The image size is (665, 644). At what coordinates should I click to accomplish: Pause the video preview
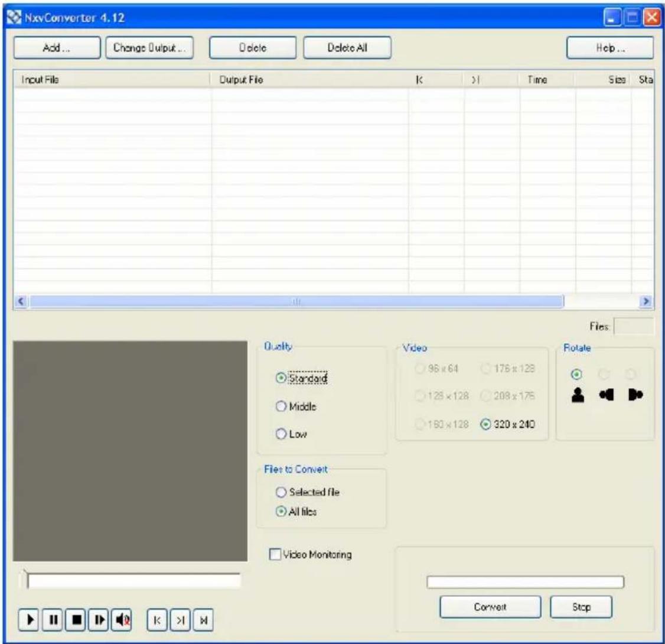pyautogui.click(x=53, y=620)
